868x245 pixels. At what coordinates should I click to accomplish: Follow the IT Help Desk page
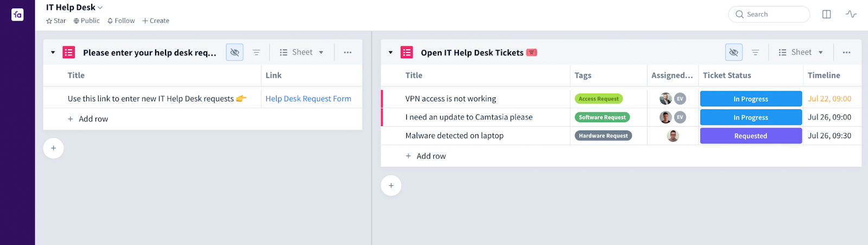tap(121, 21)
